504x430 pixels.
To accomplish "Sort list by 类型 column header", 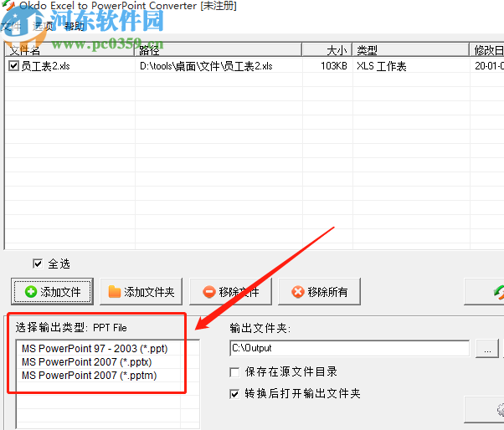I will (411, 50).
